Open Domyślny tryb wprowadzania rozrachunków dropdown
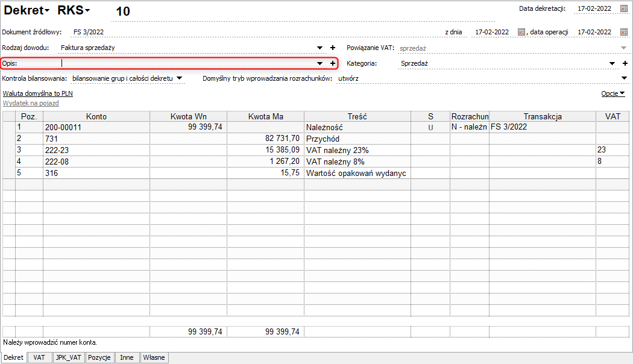This screenshot has height=364, width=633. 624,78
